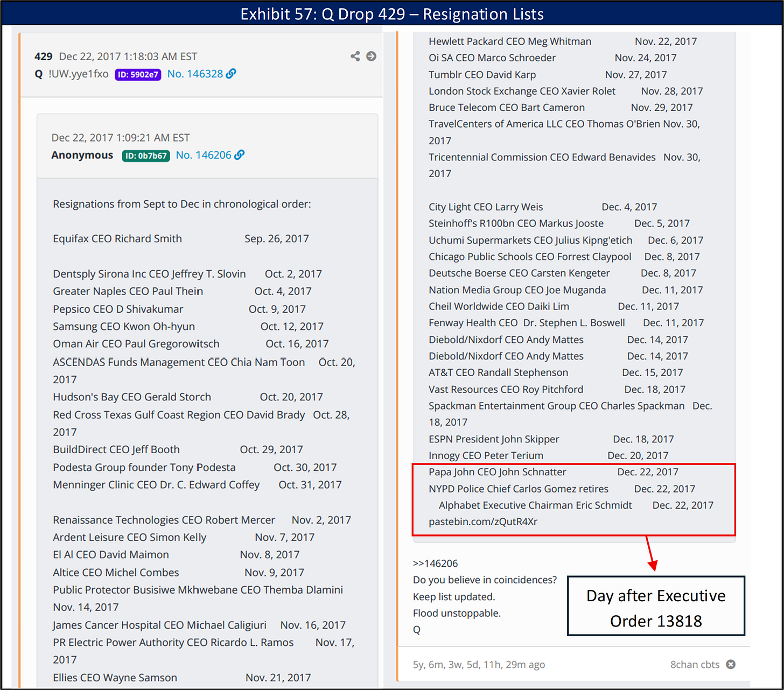The height and width of the screenshot is (690, 784).
Task: Click the line 'El Al CEO David Maimon'
Action: coord(111,554)
